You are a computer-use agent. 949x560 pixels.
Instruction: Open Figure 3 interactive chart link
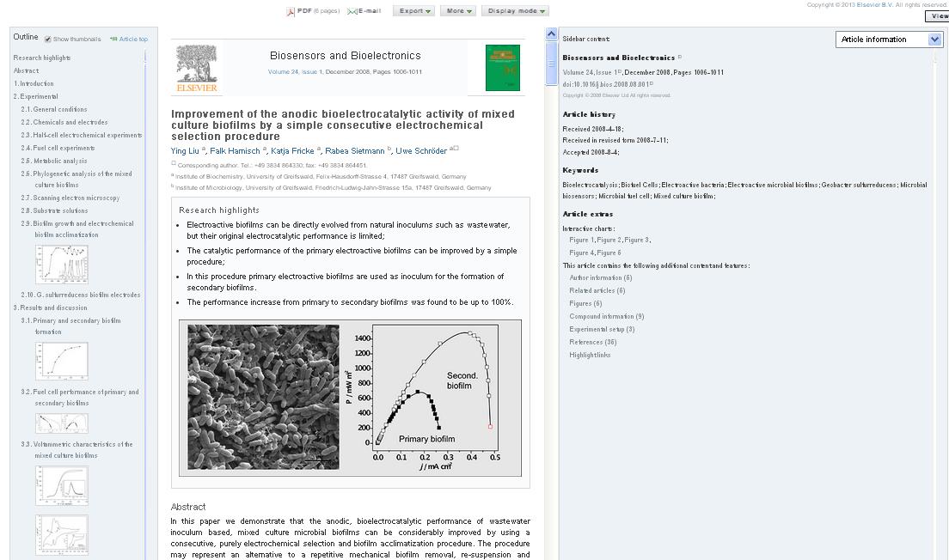pyautogui.click(x=637, y=240)
